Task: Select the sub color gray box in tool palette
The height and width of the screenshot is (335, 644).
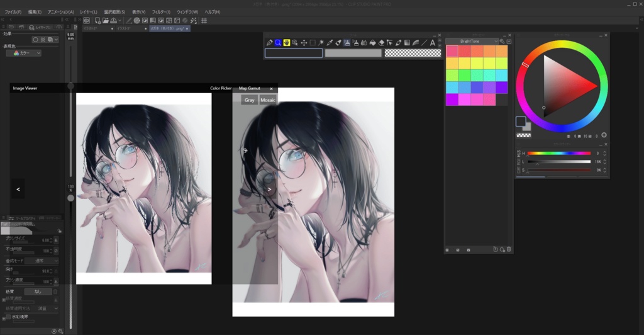Action: [x=353, y=53]
